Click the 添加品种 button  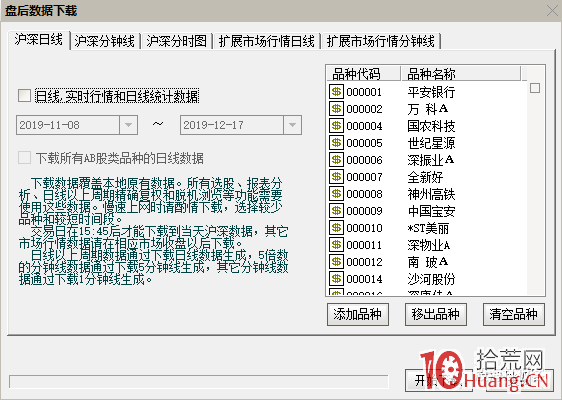click(358, 314)
